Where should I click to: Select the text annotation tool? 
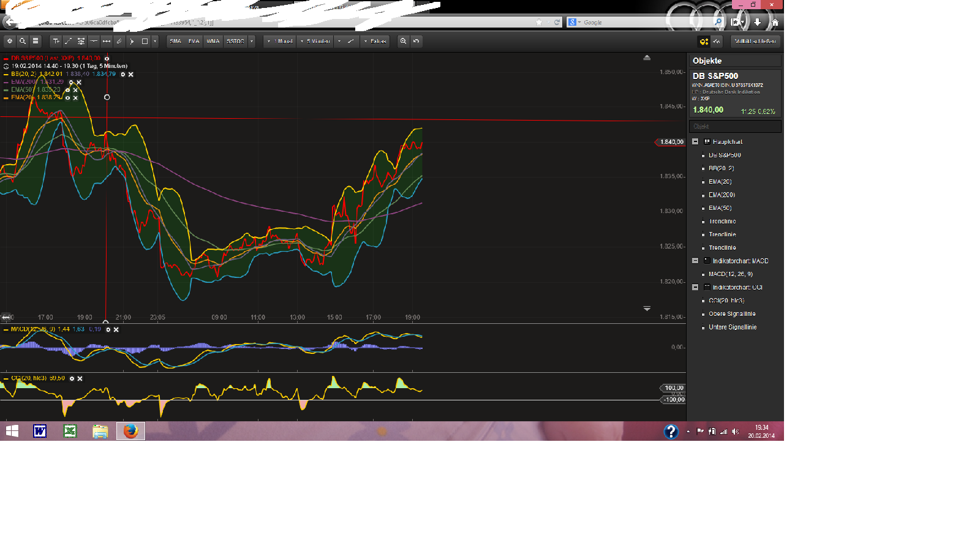click(x=56, y=41)
